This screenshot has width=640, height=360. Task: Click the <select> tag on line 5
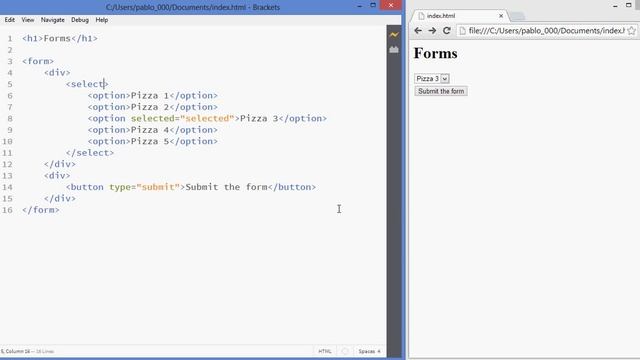[87, 84]
